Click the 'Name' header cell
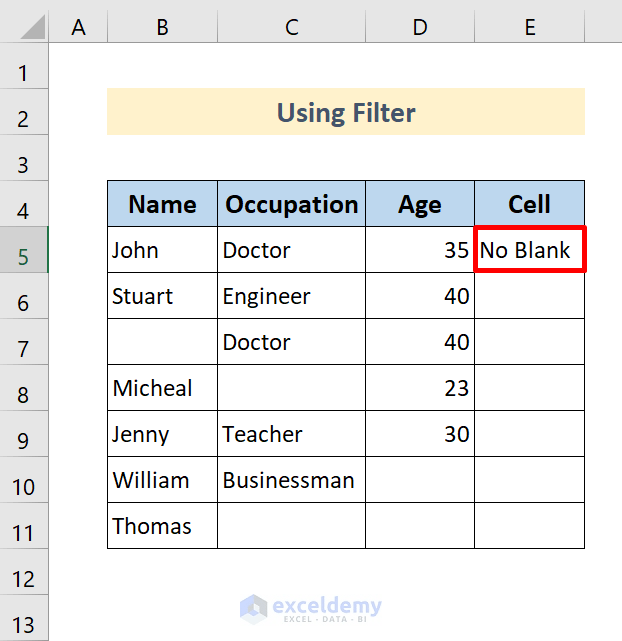This screenshot has height=641, width=622. (163, 204)
